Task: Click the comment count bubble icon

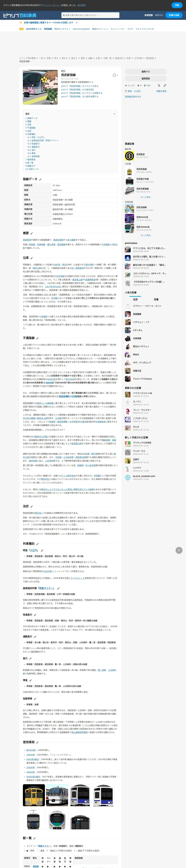Action: 138,86
